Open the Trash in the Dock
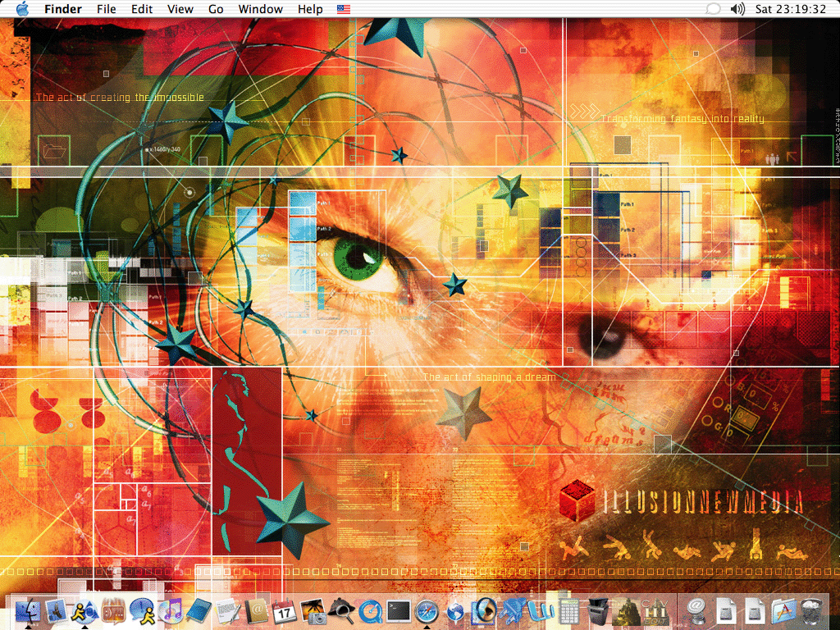Screen dimensions: 840x630 (x=812, y=611)
